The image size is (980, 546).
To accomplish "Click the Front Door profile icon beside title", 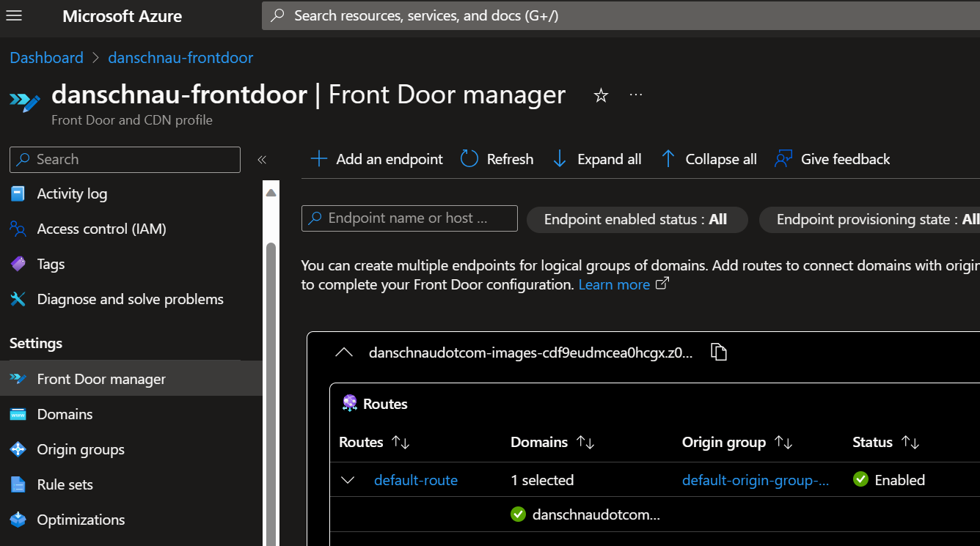I will (25, 102).
